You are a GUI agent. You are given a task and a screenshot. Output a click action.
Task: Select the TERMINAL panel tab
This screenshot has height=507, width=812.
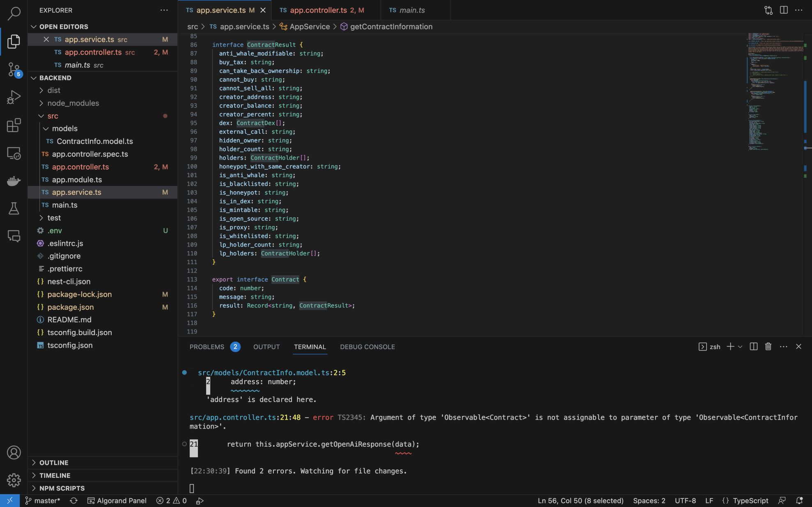(310, 347)
